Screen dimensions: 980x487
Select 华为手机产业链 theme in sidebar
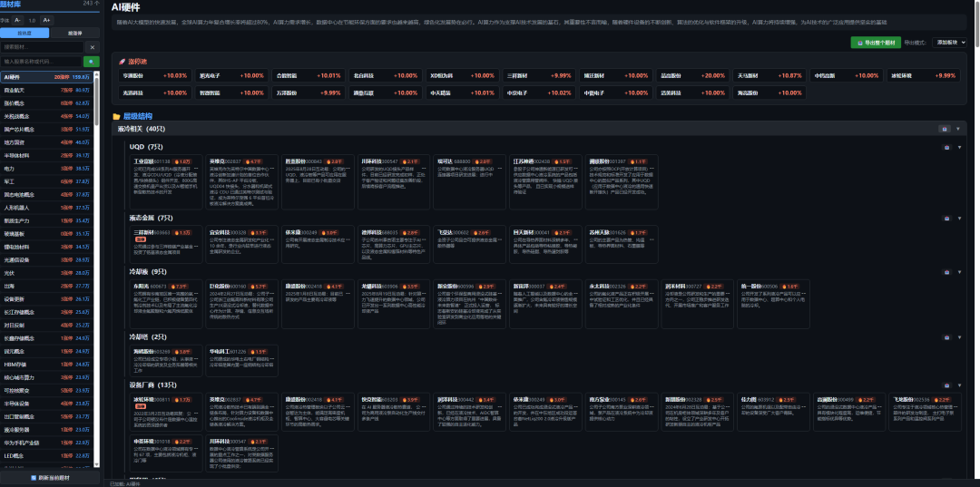point(47,443)
